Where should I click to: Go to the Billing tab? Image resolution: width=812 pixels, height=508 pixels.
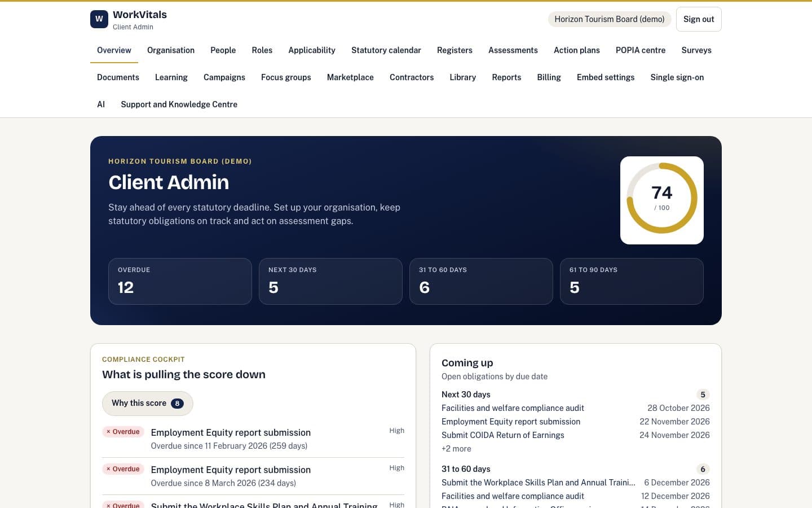[x=549, y=77]
